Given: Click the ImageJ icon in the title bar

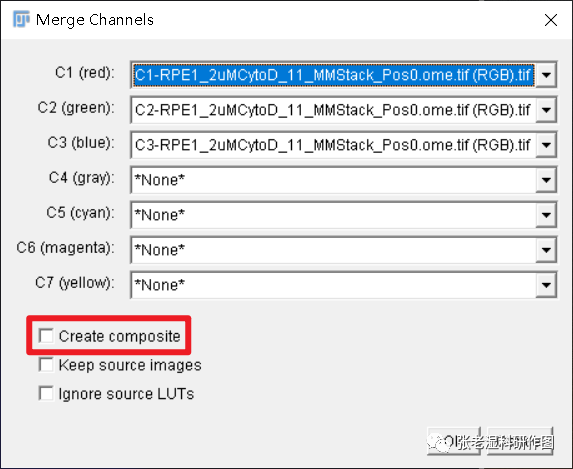Looking at the screenshot, I should click(x=21, y=19).
